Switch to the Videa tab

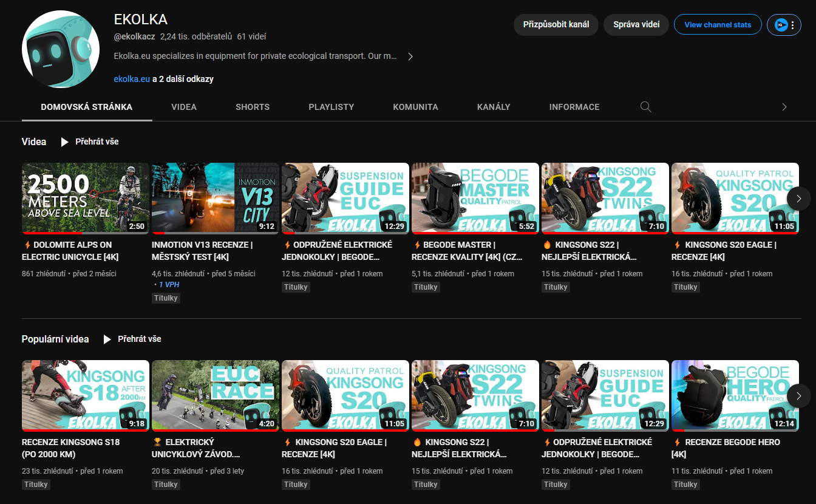coord(184,107)
